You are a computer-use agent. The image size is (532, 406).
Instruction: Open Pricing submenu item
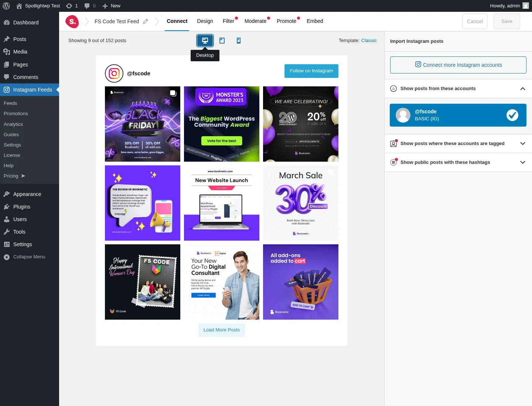(x=14, y=176)
